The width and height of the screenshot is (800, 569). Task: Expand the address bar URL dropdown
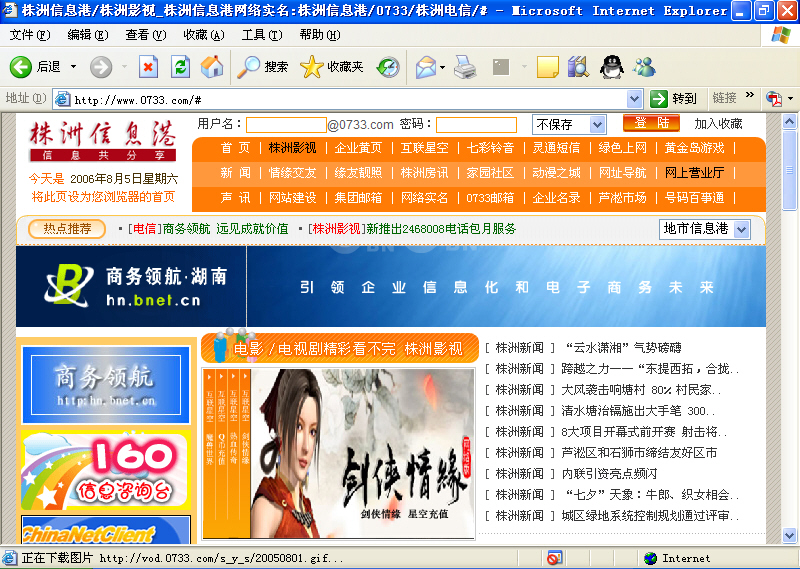tap(634, 98)
